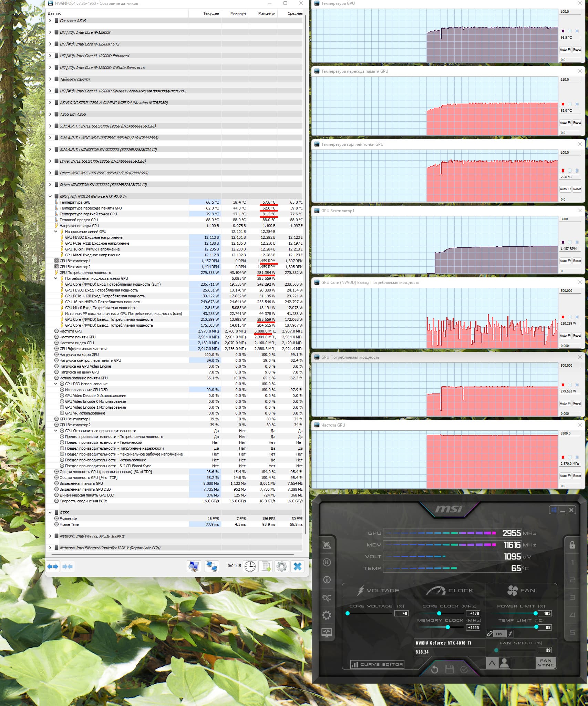Click the Afterburner save floppy-disk icon
The height and width of the screenshot is (706, 588).
click(450, 669)
